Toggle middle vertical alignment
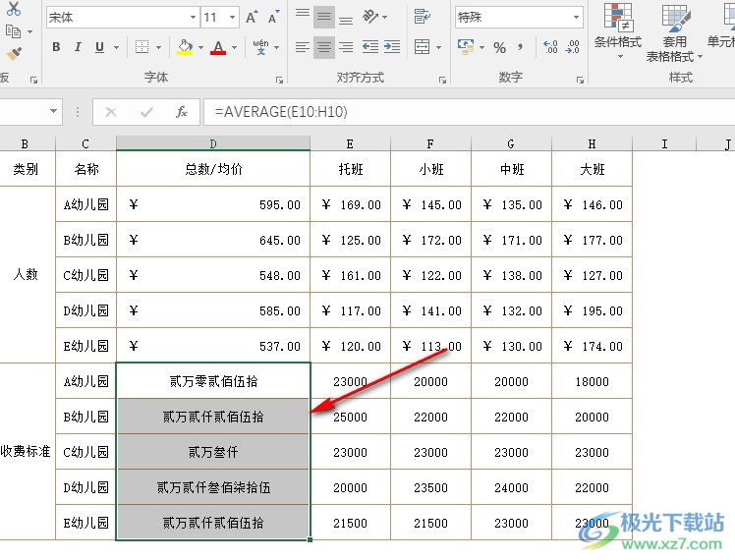 [324, 17]
